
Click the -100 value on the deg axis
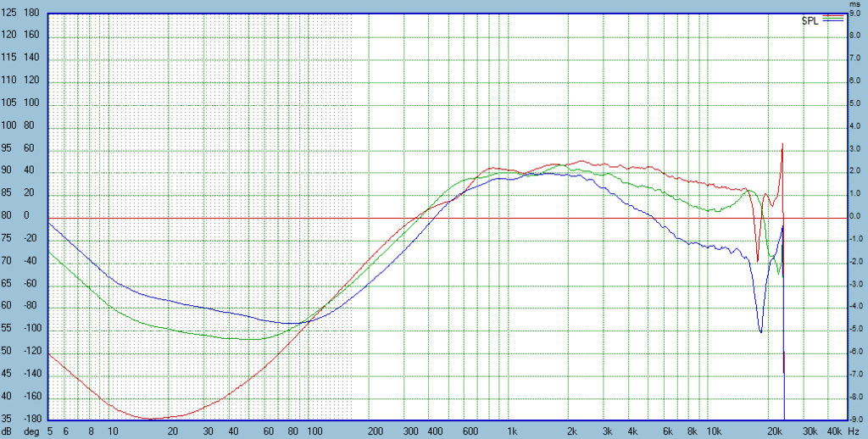(33, 330)
